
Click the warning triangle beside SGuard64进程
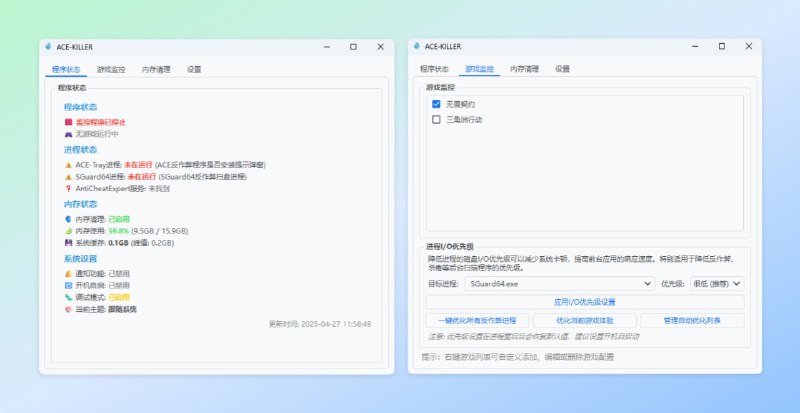68,177
